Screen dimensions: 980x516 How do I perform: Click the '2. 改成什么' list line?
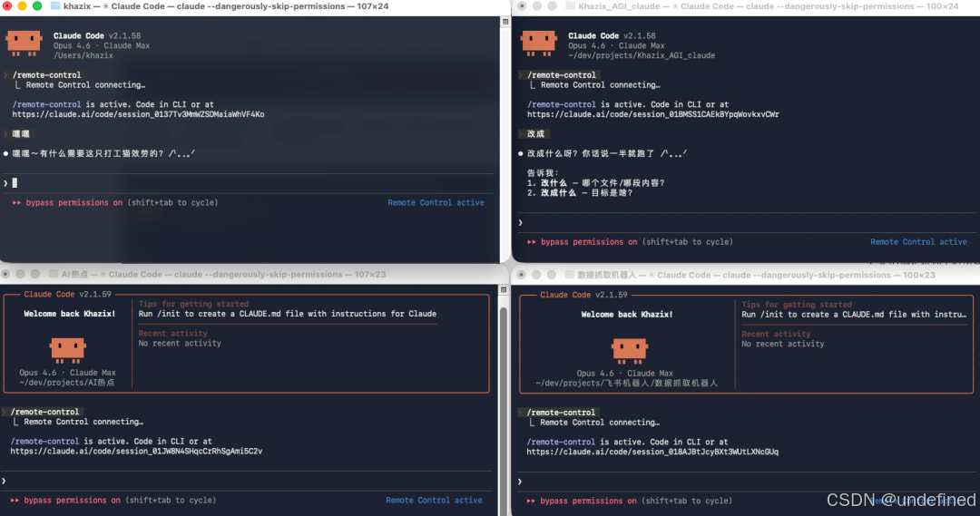tap(580, 193)
